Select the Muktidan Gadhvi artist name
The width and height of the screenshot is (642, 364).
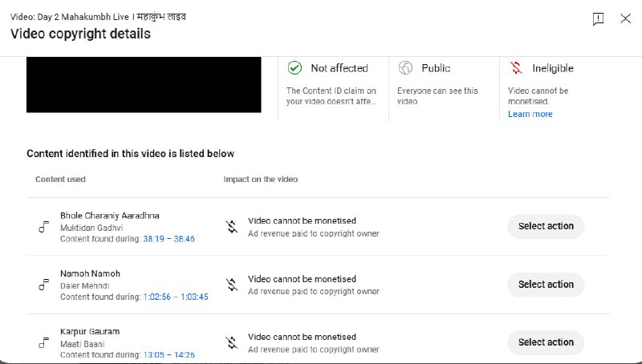[x=91, y=228]
